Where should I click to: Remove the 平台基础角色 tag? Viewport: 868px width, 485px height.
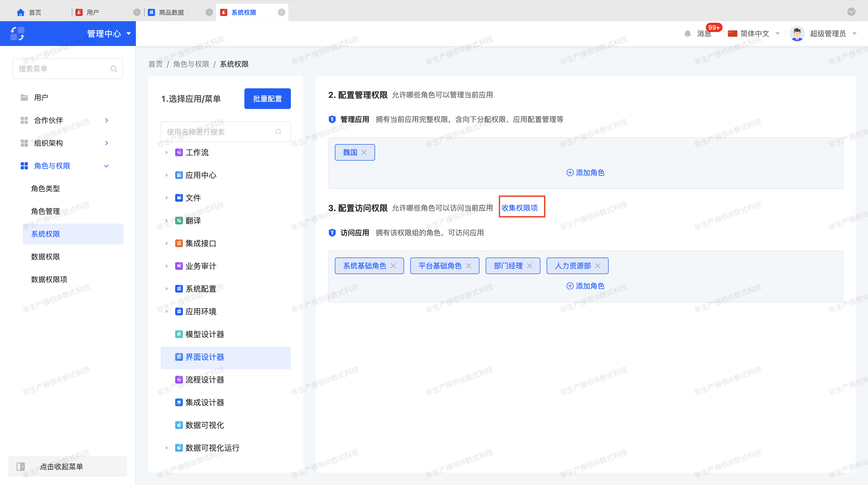click(469, 266)
